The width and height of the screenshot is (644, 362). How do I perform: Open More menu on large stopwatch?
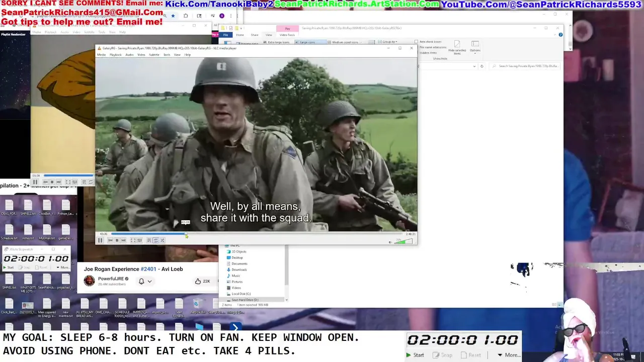click(509, 355)
